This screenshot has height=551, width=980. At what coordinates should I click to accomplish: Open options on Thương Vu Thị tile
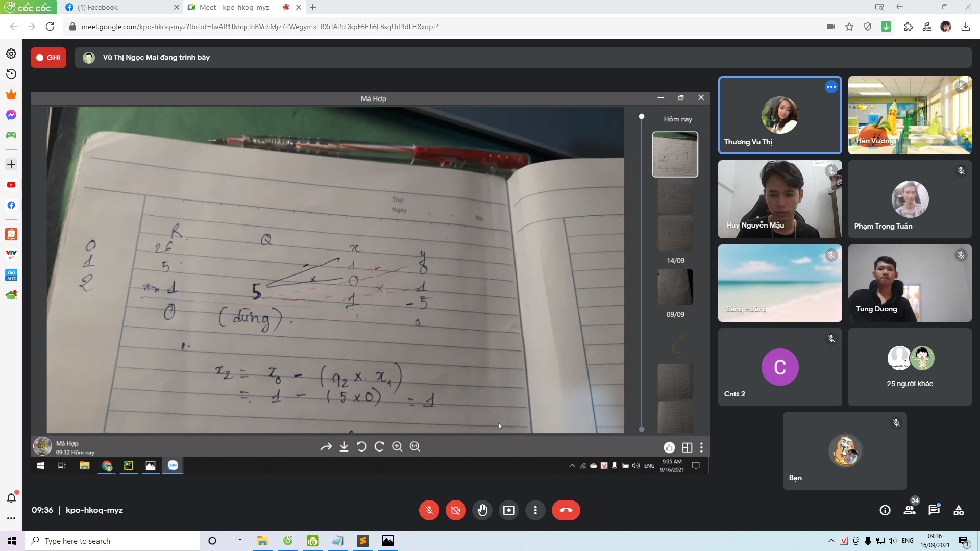click(x=831, y=87)
